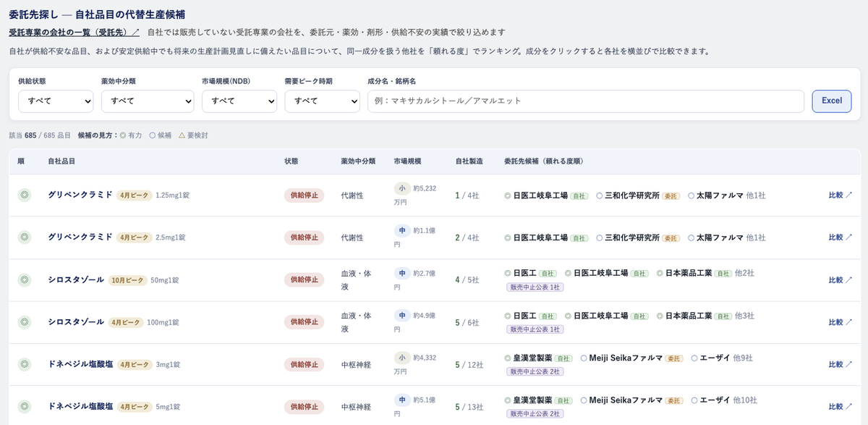This screenshot has width=868, height=425.
Task: Click Meiji Seikaファルマ in ドネペジル塩酸塩 5mg row
Action: tap(626, 400)
